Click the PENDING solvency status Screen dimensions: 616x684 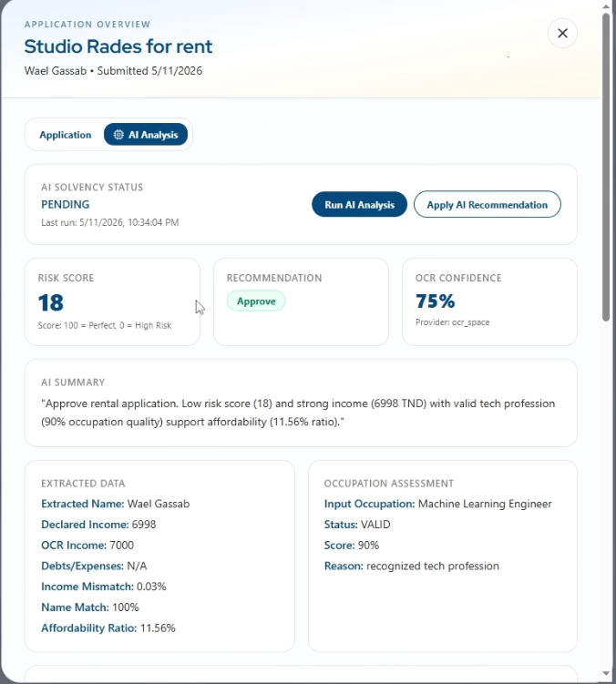click(x=66, y=205)
